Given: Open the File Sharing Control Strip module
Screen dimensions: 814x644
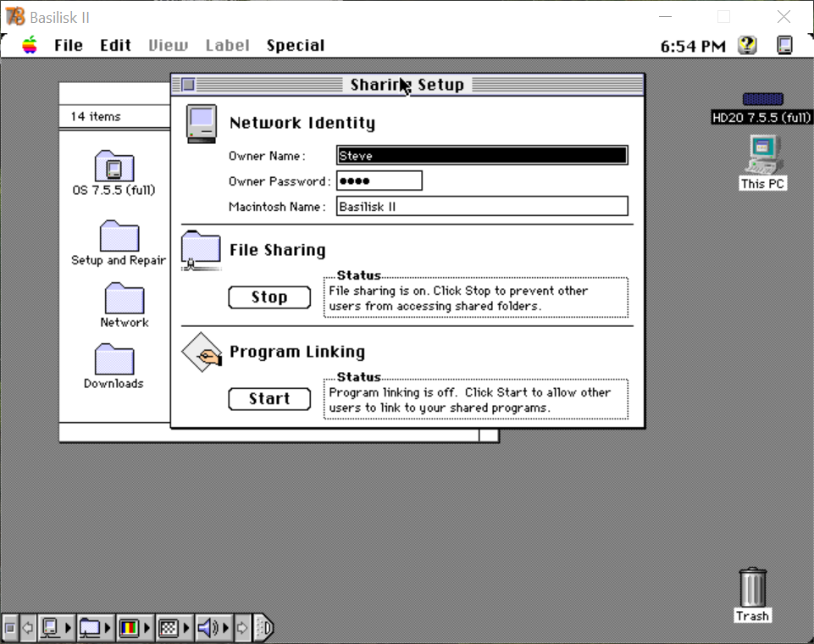Looking at the screenshot, I should (96, 628).
